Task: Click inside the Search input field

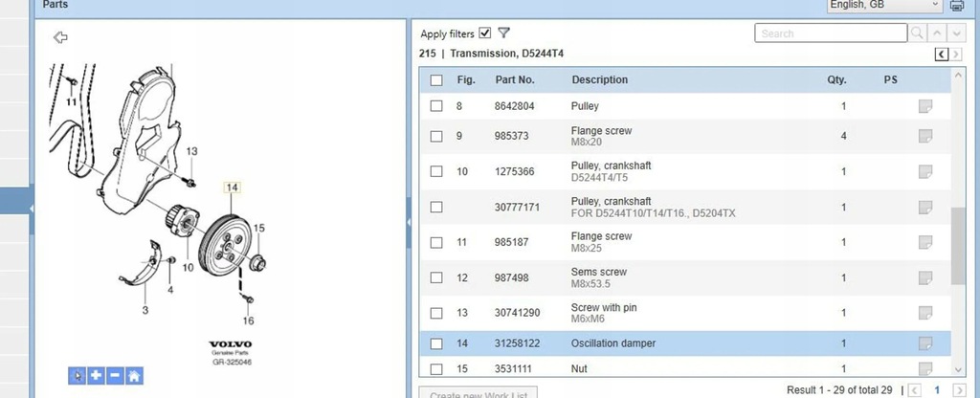Action: [830, 33]
